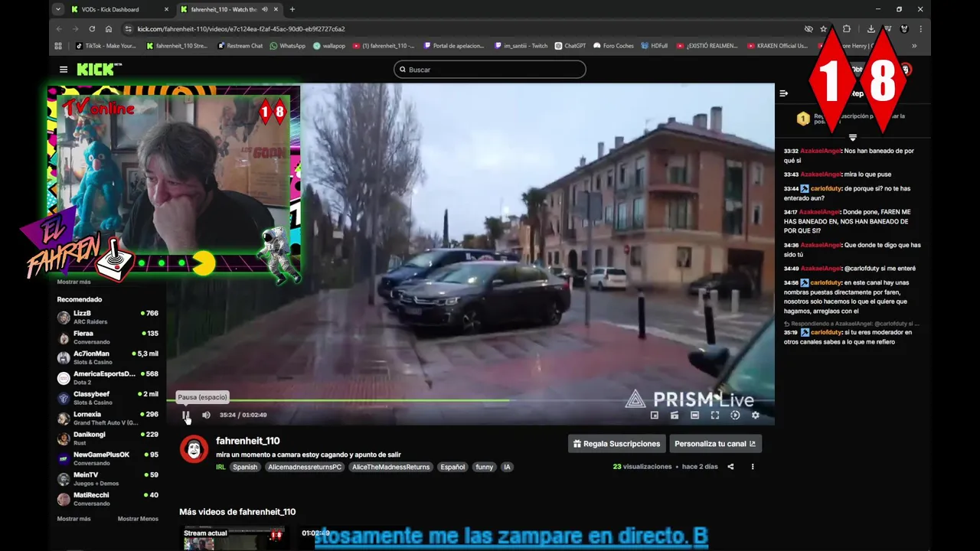Open Ac7ionMan recommended channel
Viewport: 980px width, 551px height.
click(108, 357)
